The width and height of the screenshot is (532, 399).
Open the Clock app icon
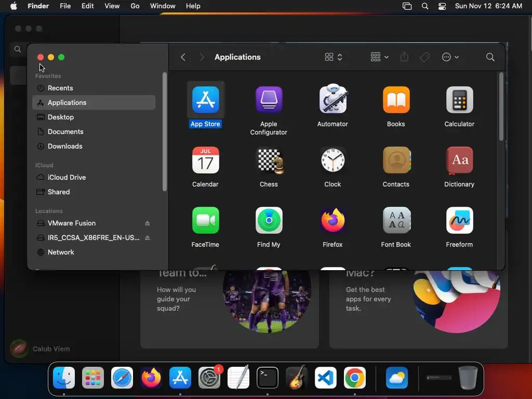tap(332, 160)
